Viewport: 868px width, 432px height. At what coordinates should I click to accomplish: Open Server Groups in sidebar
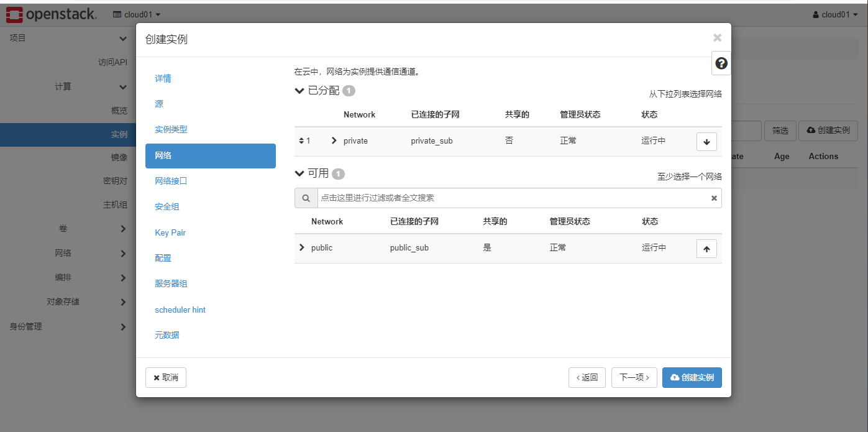[x=115, y=205]
